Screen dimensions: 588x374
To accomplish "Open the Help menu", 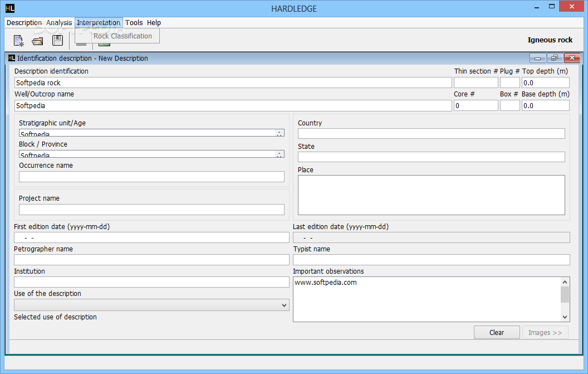I will pyautogui.click(x=154, y=22).
